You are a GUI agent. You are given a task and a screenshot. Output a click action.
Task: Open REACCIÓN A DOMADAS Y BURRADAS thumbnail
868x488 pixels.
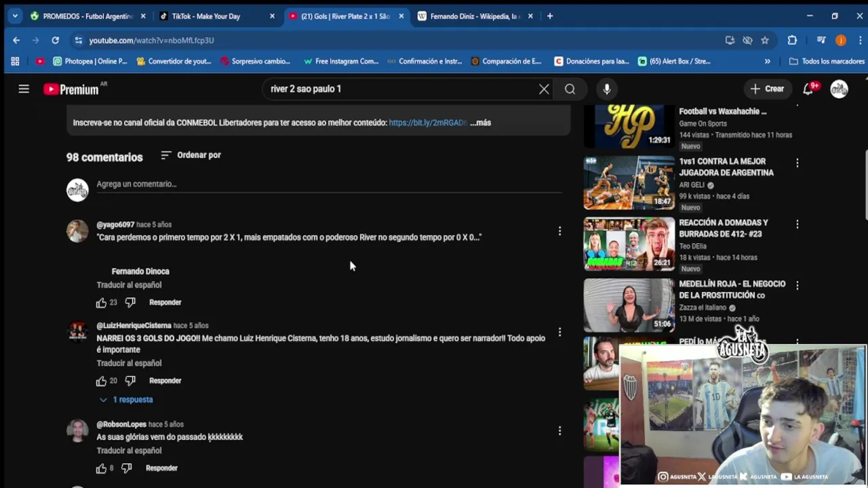[629, 244]
